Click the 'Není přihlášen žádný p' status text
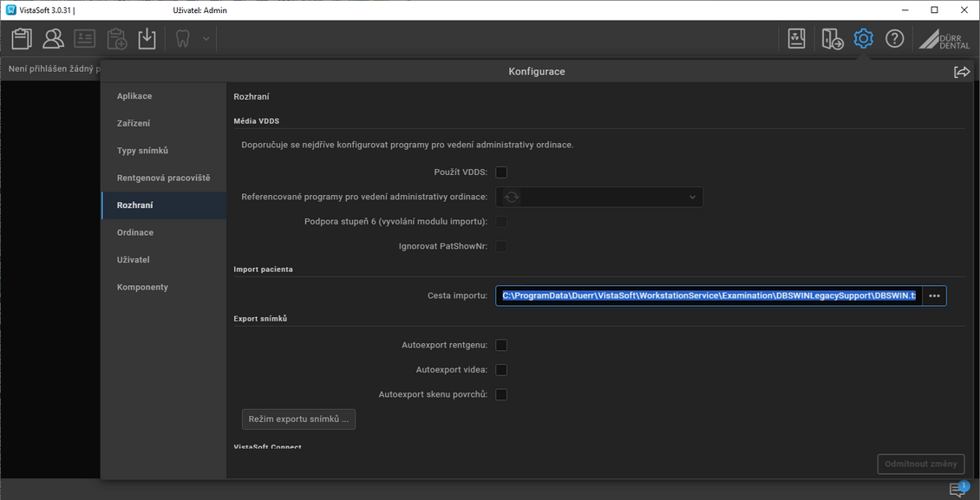 55,68
